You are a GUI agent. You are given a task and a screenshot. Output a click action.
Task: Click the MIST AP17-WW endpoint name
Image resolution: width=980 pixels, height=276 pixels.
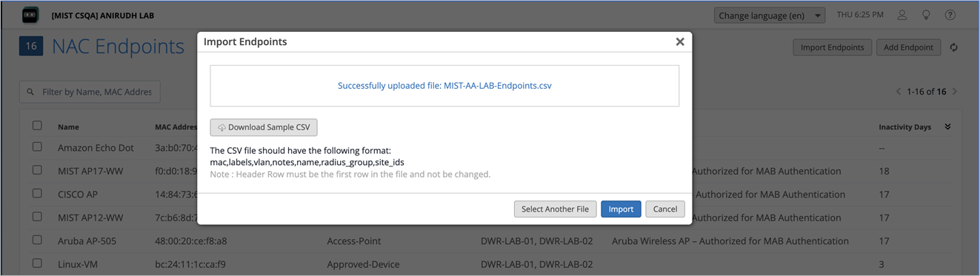click(x=90, y=171)
